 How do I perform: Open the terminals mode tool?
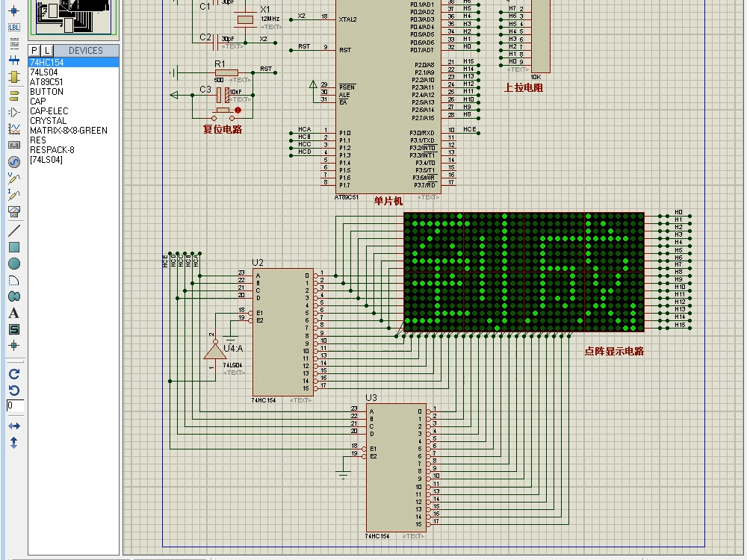(14, 96)
